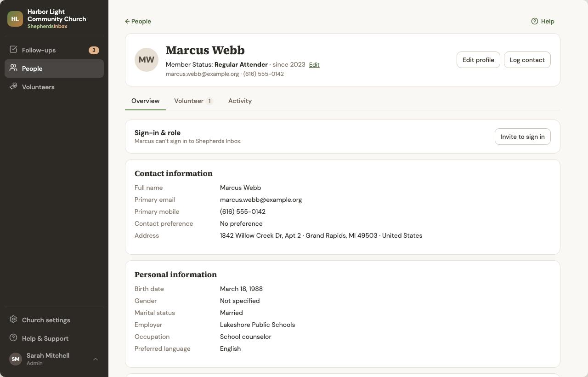Click the MW profile avatar
This screenshot has height=377, width=588.
tap(147, 60)
